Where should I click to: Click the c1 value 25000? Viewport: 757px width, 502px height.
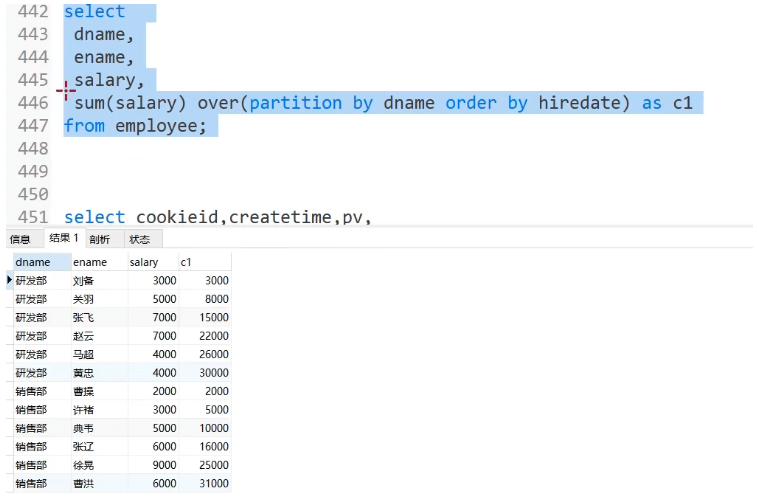coord(214,465)
